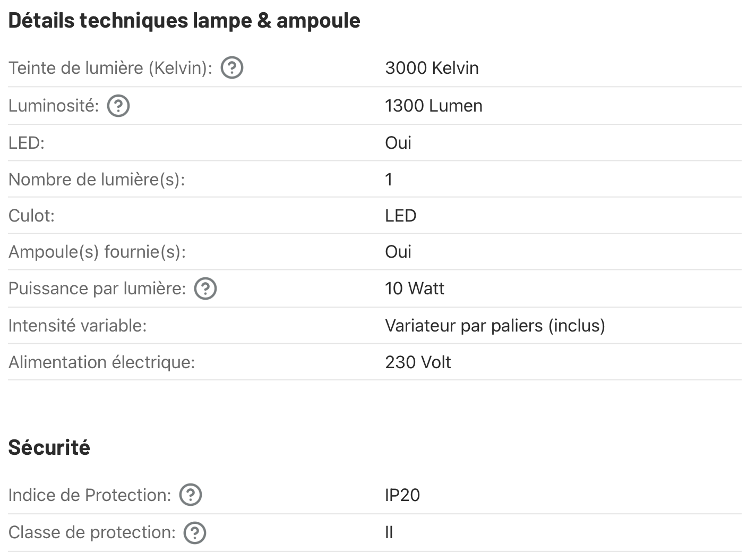Image resolution: width=756 pixels, height=560 pixels.
Task: Open the Luminosité help tooltip icon
Action: tap(118, 106)
